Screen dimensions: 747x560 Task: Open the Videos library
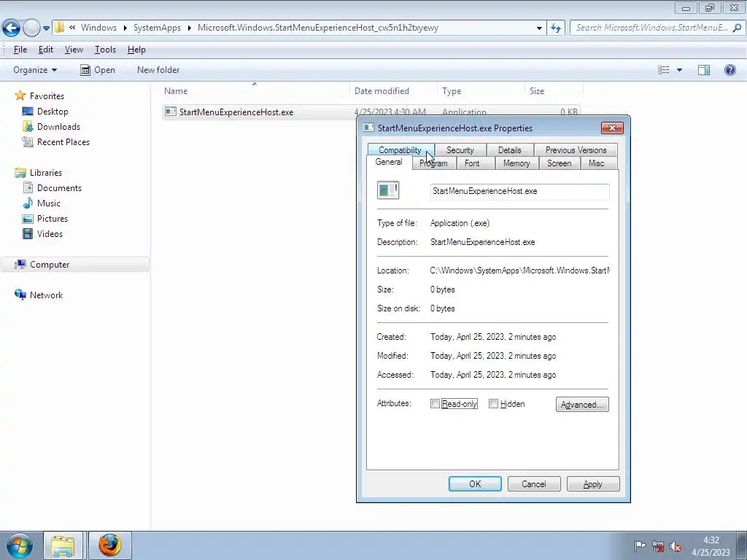pos(50,234)
